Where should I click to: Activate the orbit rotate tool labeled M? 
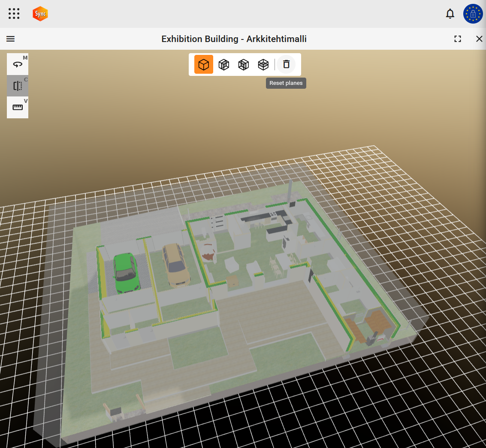[x=18, y=64]
